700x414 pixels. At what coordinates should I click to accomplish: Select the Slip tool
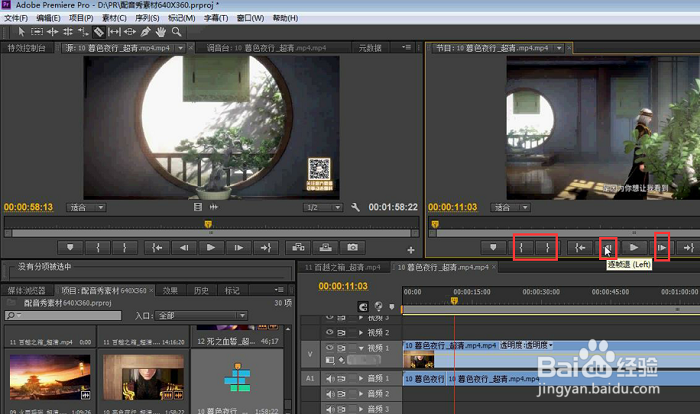coord(114,32)
